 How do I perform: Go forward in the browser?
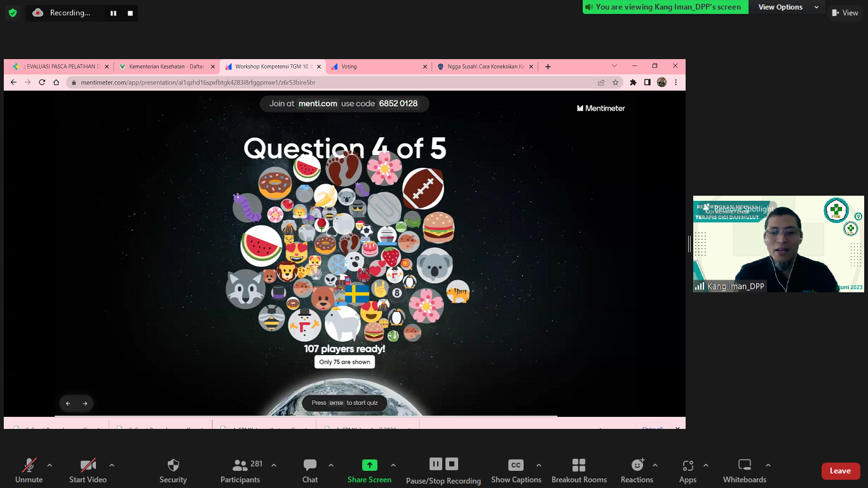pyautogui.click(x=27, y=82)
